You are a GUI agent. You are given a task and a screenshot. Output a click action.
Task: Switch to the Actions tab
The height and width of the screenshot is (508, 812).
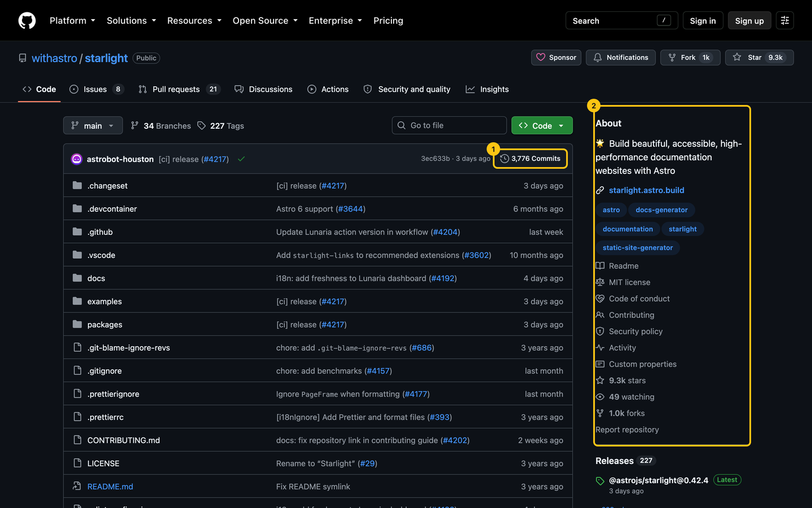pyautogui.click(x=328, y=89)
